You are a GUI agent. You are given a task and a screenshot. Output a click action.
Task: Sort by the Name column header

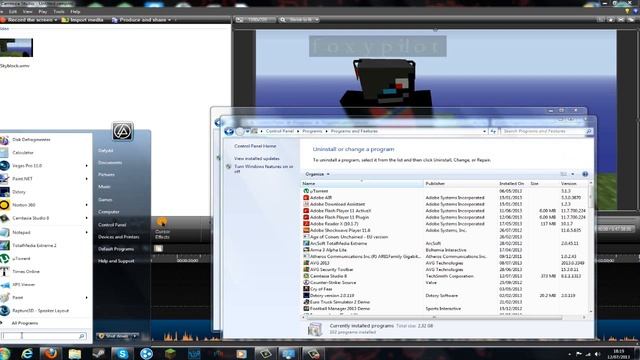(362, 184)
